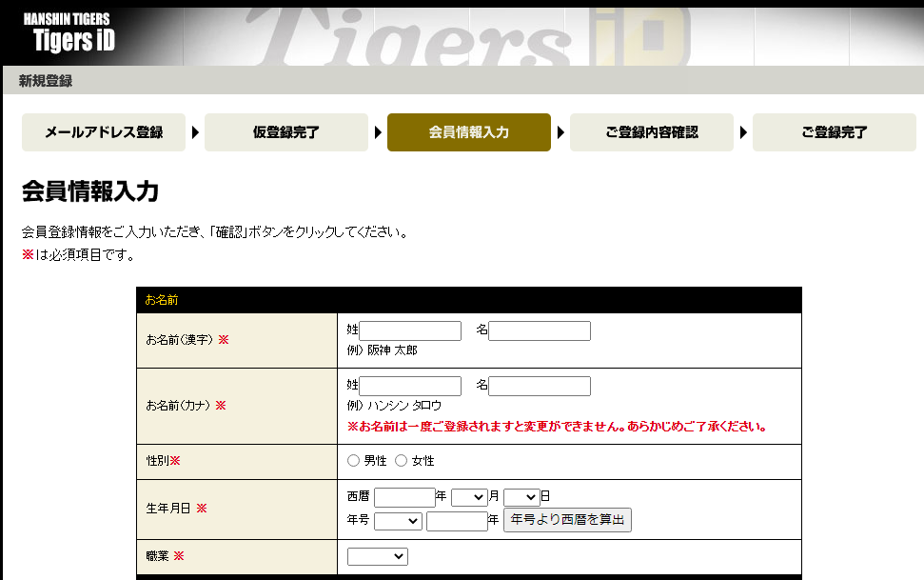Click the 職業 row label
The width and height of the screenshot is (924, 580).
coord(165,556)
